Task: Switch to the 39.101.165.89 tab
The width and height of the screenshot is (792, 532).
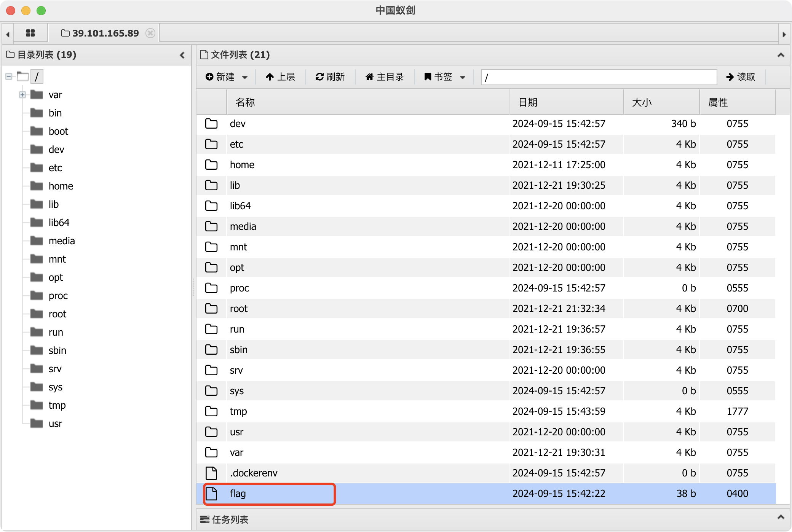Action: (103, 33)
